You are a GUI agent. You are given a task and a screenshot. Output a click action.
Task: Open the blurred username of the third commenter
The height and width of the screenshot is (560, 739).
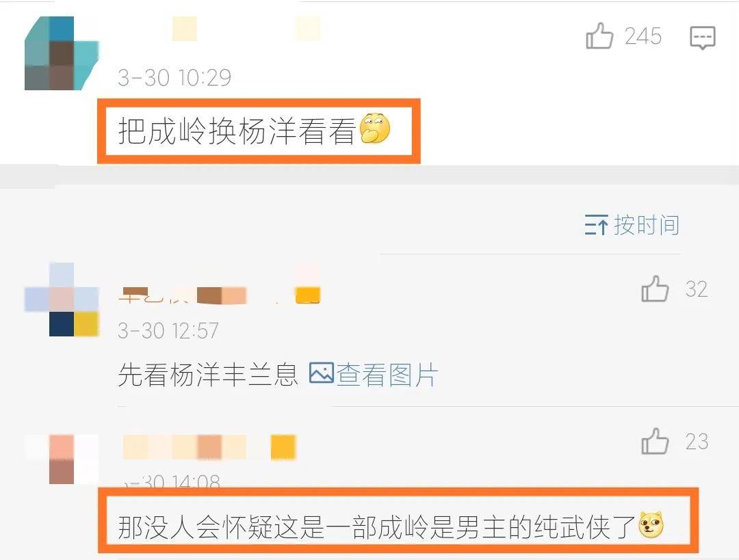pos(209,447)
